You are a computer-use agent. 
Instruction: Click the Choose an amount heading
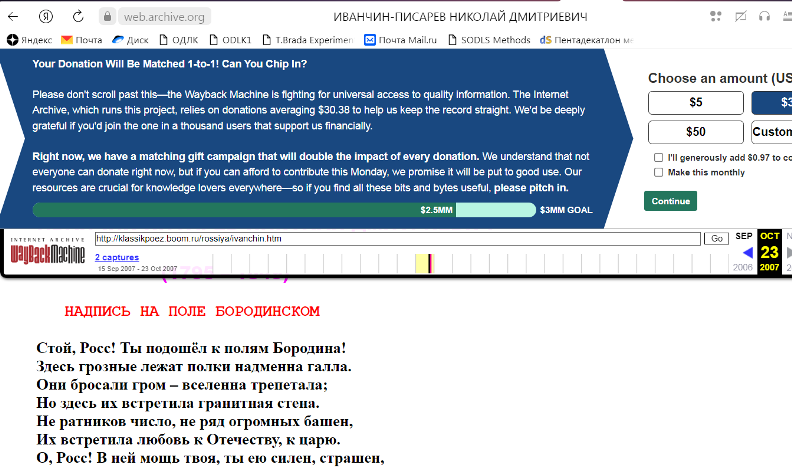tap(720, 78)
